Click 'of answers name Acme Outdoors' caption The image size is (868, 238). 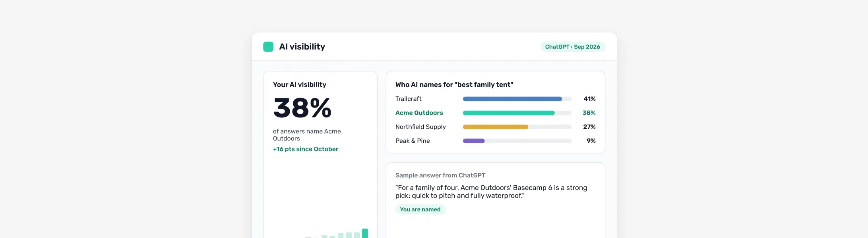[307, 135]
